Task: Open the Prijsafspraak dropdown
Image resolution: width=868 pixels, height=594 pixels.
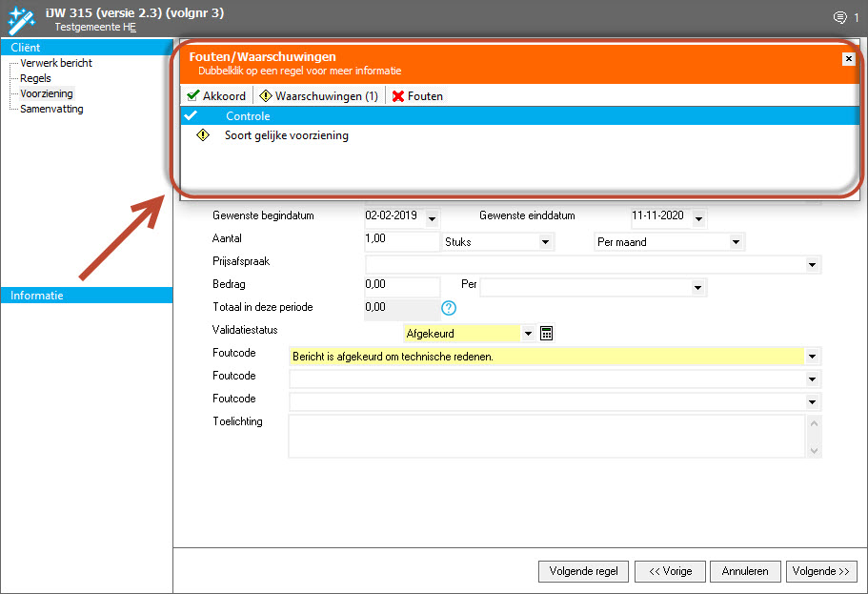Action: [812, 265]
